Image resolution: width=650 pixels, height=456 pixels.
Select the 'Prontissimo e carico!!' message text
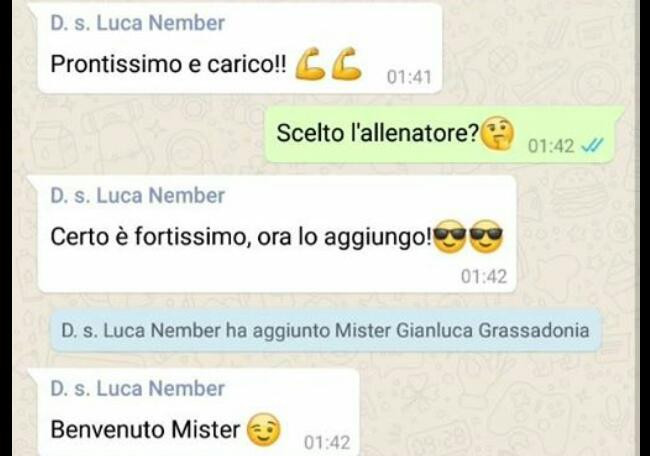(x=168, y=64)
